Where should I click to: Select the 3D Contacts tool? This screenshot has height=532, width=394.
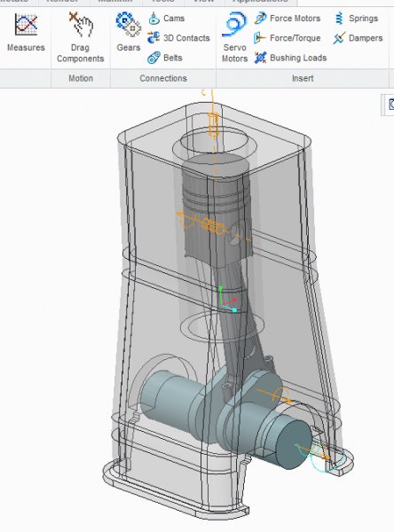[x=178, y=38]
